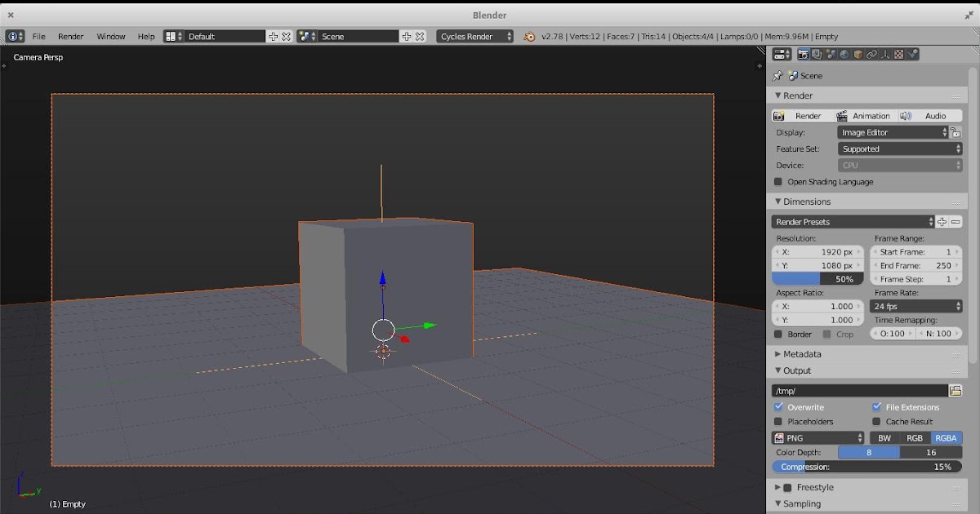The height and width of the screenshot is (514, 980).
Task: Open the Render Layers properties tab
Action: [x=817, y=54]
